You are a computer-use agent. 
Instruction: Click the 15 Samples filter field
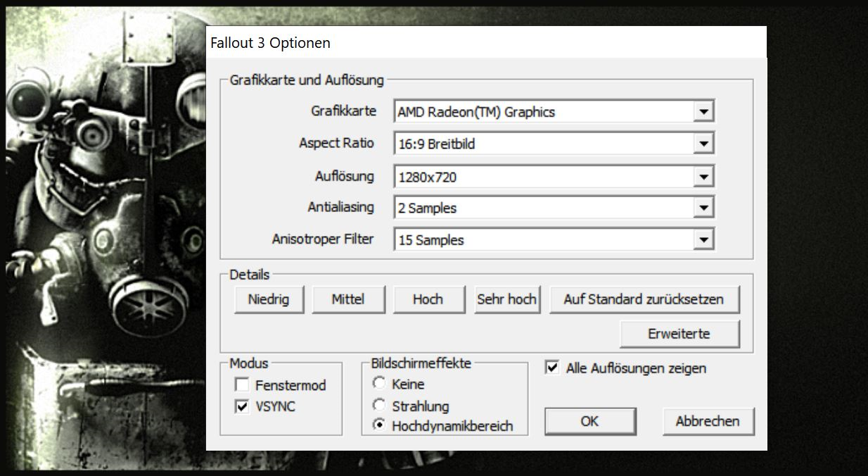(x=554, y=240)
